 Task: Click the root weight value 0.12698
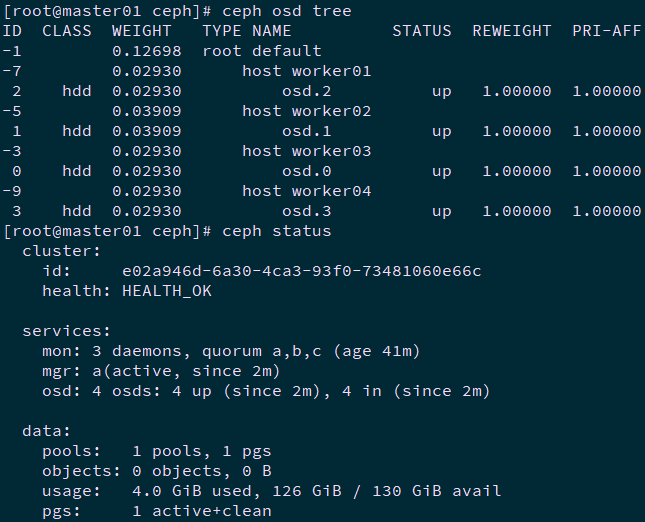tap(146, 51)
